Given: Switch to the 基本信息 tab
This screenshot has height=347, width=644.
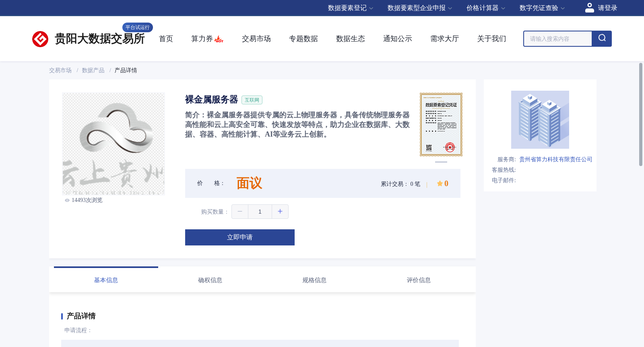Looking at the screenshot, I should (x=106, y=280).
